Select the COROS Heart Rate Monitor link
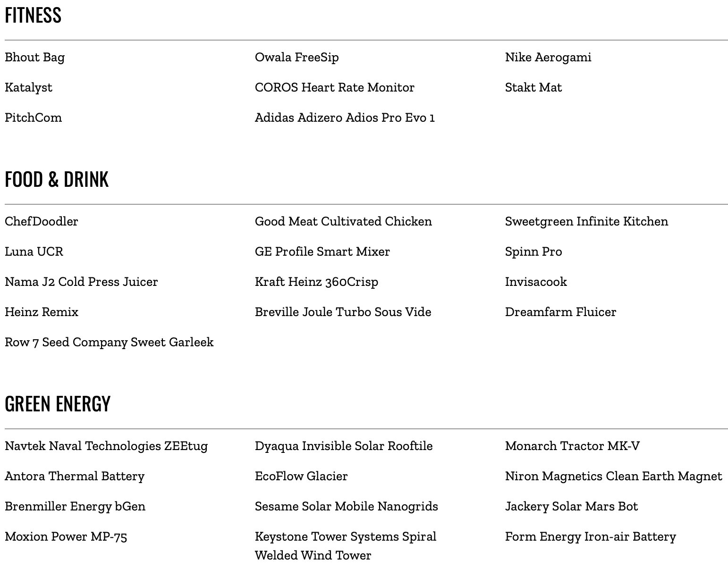Screen dimensions: 728x568 click(335, 88)
